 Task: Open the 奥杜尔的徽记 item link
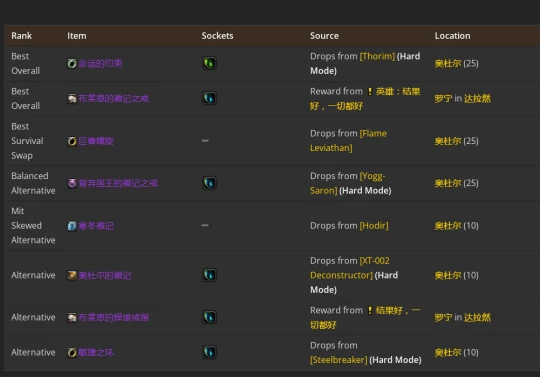pos(105,275)
